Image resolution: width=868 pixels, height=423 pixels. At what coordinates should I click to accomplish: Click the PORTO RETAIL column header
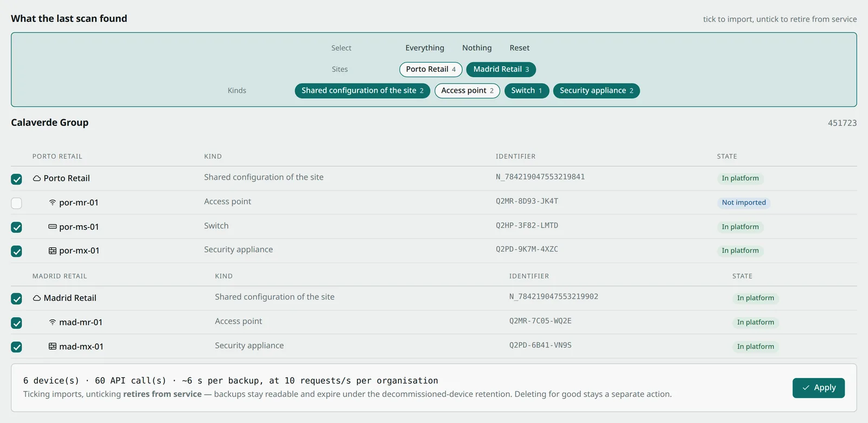pos(58,156)
